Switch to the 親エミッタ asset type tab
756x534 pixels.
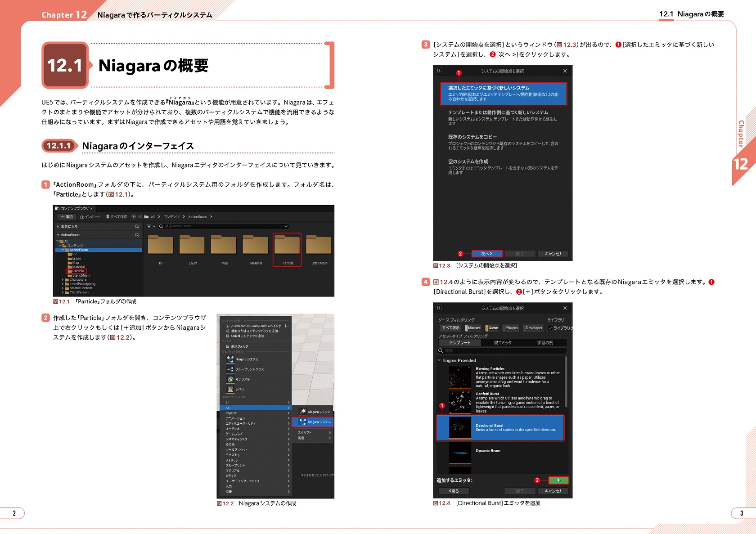[x=502, y=343]
